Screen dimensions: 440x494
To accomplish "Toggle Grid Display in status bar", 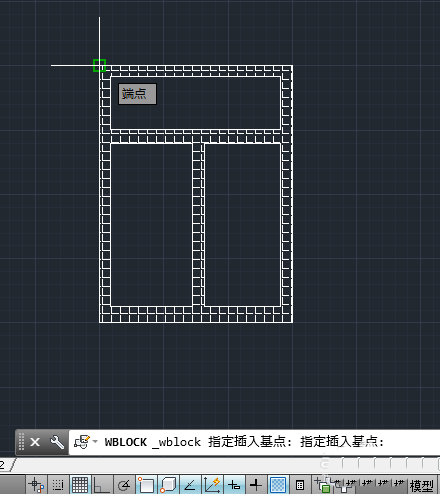I will [x=80, y=485].
